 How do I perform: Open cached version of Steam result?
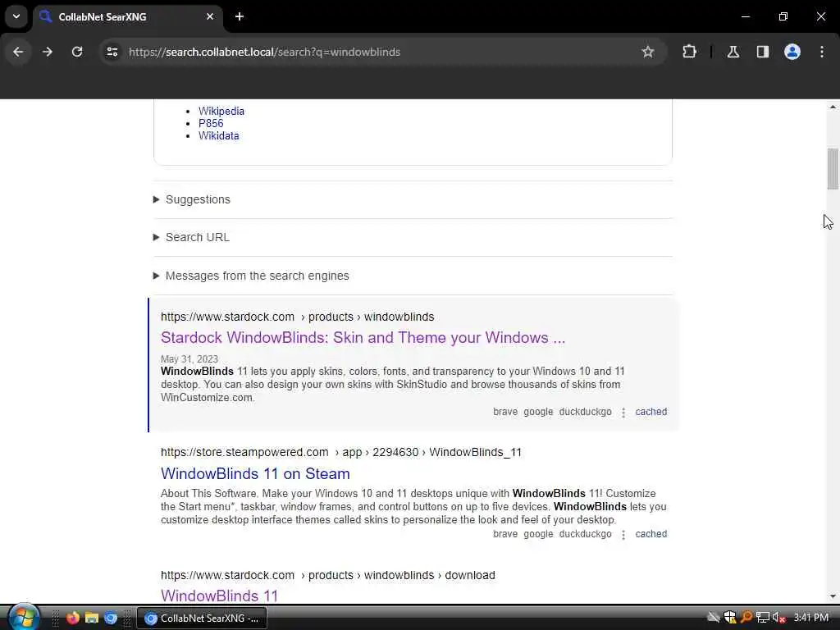coord(651,533)
